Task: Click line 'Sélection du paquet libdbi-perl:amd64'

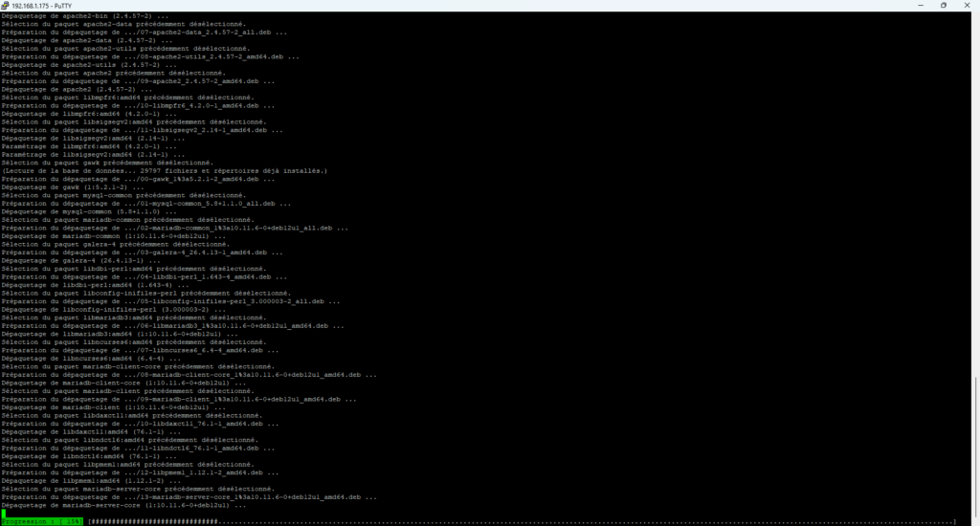Action: tap(134, 269)
